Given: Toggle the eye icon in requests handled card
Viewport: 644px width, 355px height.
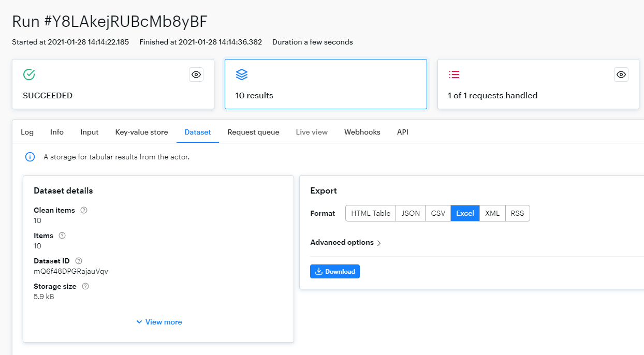Looking at the screenshot, I should (621, 75).
